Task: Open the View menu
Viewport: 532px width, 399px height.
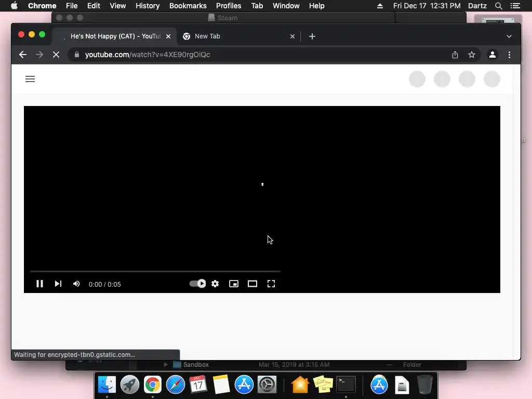Action: click(x=118, y=6)
